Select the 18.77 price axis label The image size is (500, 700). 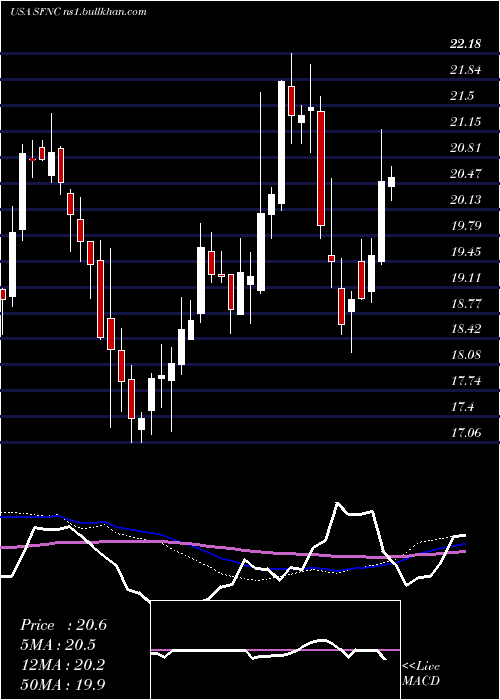tap(466, 304)
